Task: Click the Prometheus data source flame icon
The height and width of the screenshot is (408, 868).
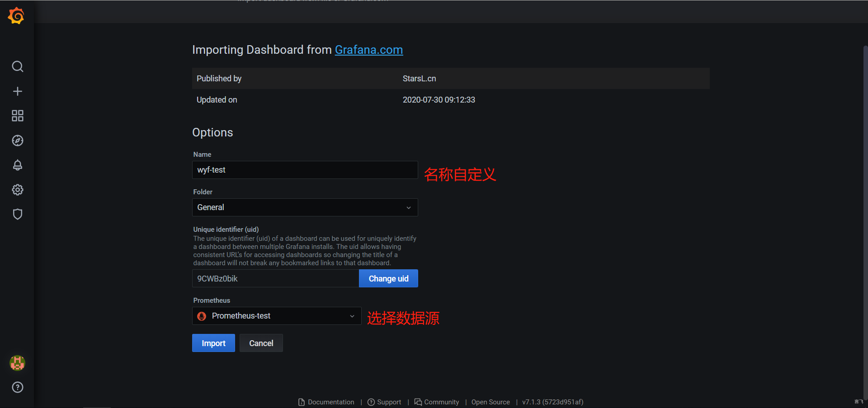Action: pos(202,316)
